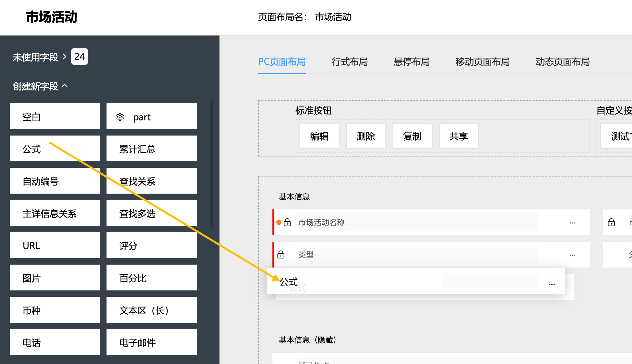Click the 市场活动名称 input field
The height and width of the screenshot is (364, 632).
(418, 222)
